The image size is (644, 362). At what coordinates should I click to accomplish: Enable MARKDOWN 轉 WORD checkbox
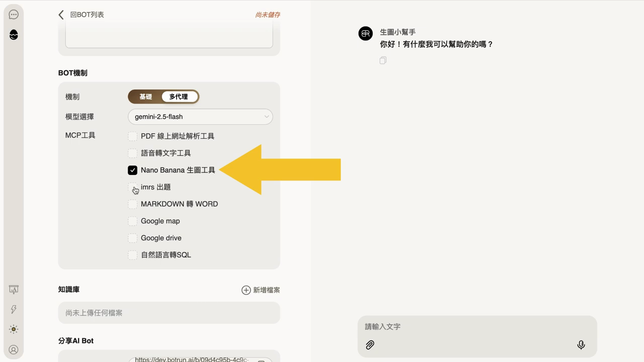point(132,204)
